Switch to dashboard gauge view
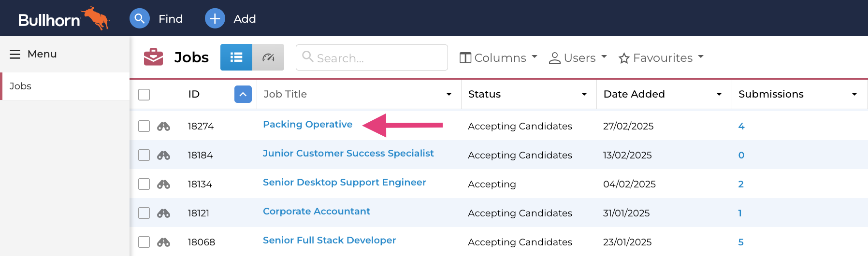 [268, 57]
